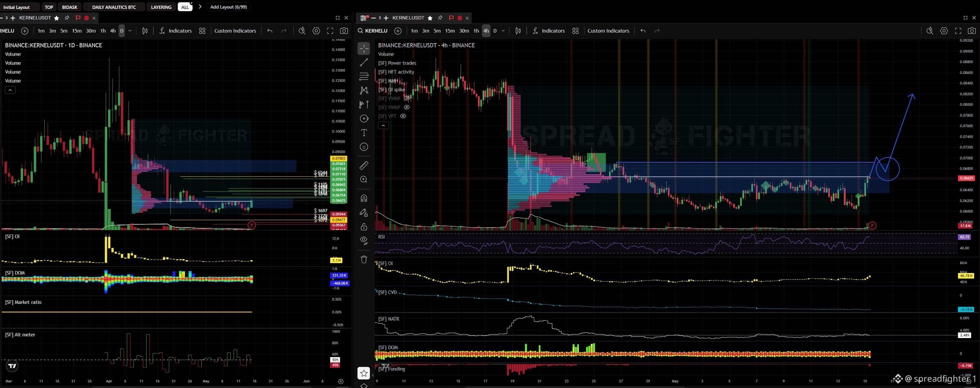Image resolution: width=980 pixels, height=388 pixels.
Task: Open the 1D chart timeframe dropdown arrow
Action: [x=130, y=31]
